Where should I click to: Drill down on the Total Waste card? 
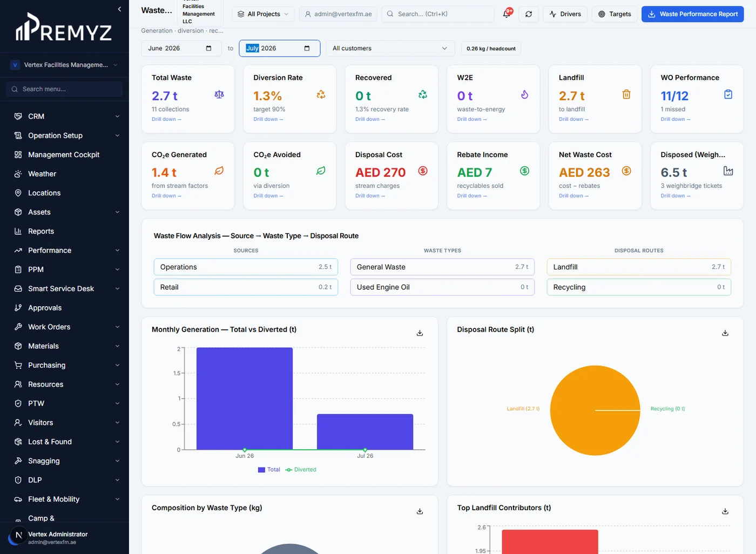166,119
